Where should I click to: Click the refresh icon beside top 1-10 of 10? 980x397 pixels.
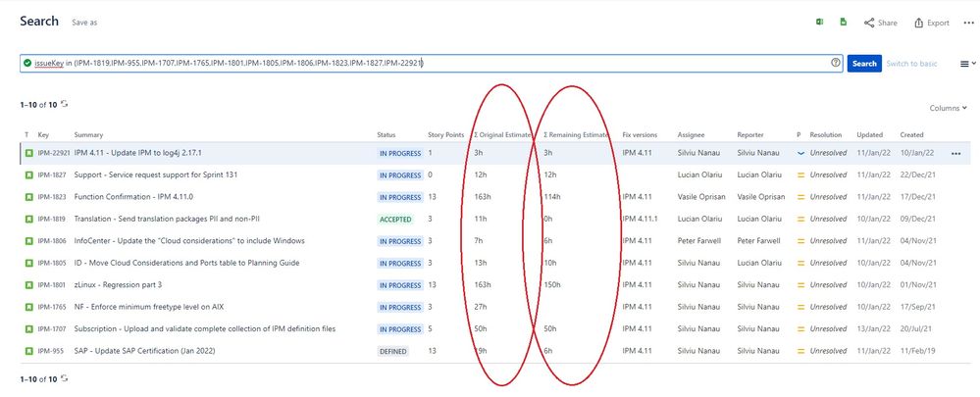click(x=65, y=104)
